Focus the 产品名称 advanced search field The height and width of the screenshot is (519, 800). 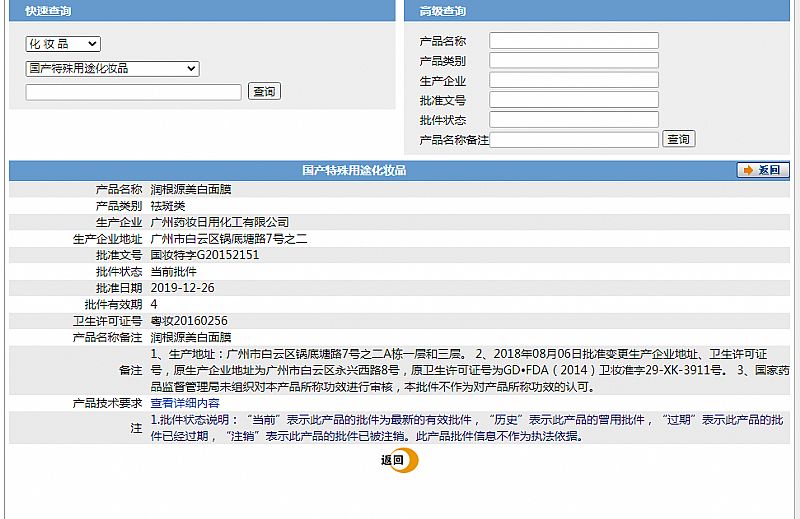tap(573, 41)
